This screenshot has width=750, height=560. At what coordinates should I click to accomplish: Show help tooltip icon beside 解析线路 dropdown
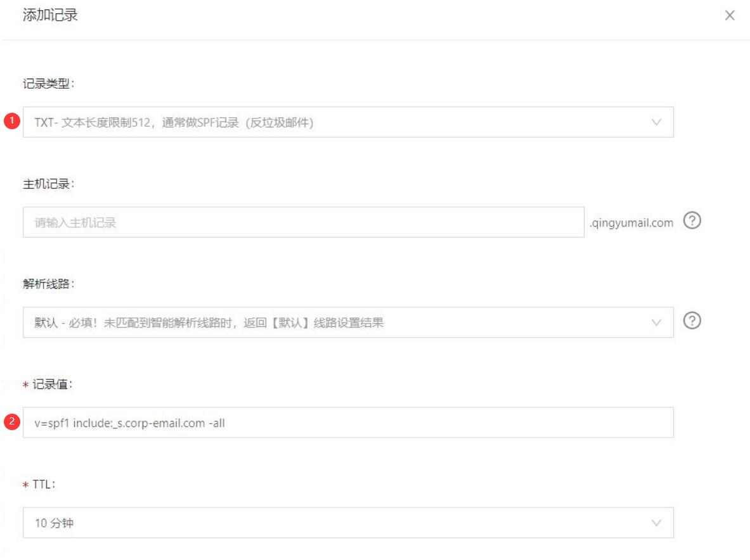pos(693,322)
